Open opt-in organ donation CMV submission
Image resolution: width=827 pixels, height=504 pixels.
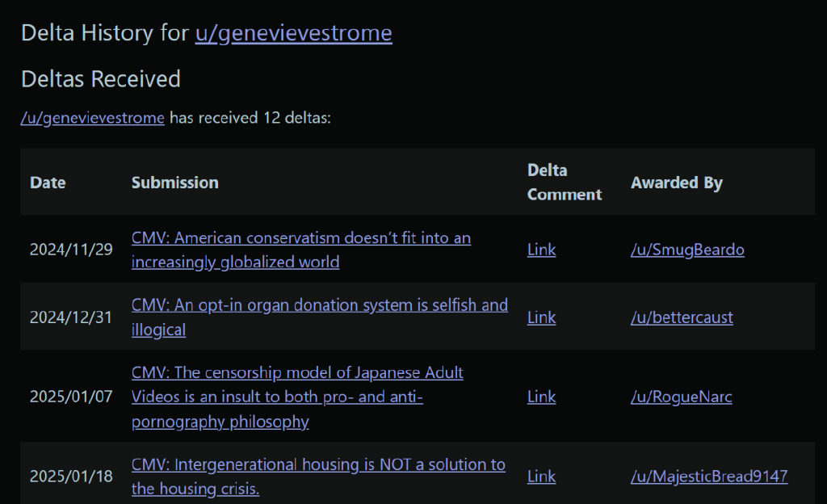pos(319,305)
